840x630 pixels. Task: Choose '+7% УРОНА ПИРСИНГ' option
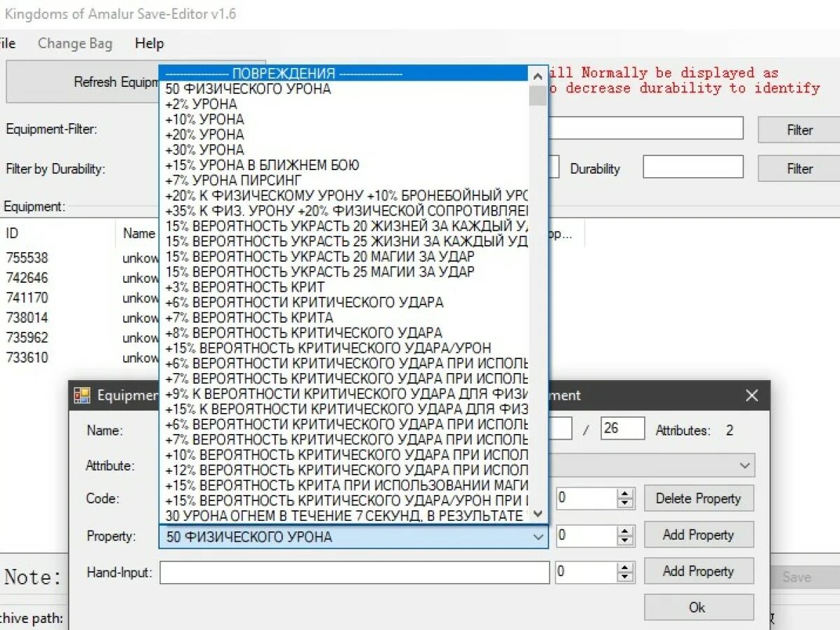344,181
